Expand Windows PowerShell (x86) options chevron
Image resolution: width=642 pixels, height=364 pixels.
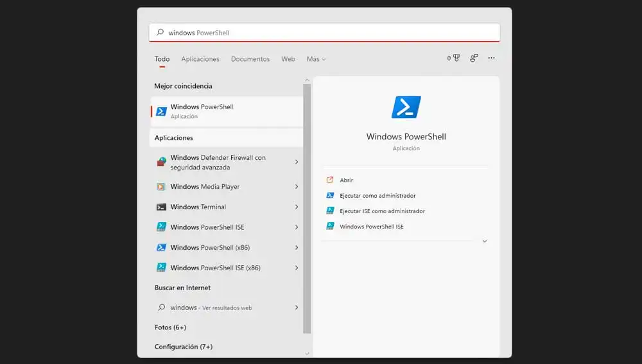(297, 248)
